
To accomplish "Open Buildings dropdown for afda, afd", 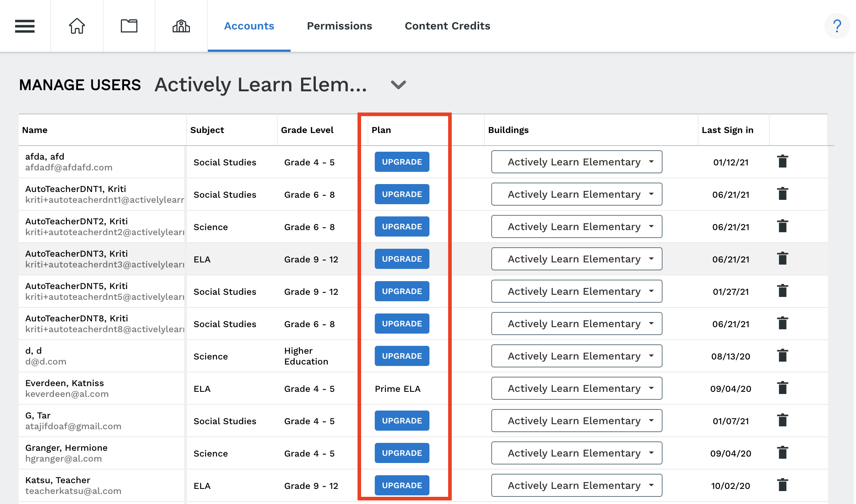I will [577, 162].
